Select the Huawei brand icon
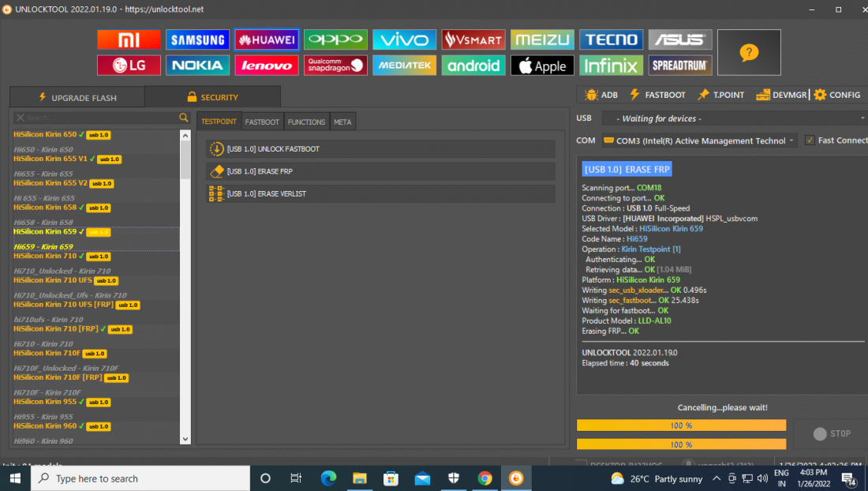The width and height of the screenshot is (868, 491). tap(267, 39)
